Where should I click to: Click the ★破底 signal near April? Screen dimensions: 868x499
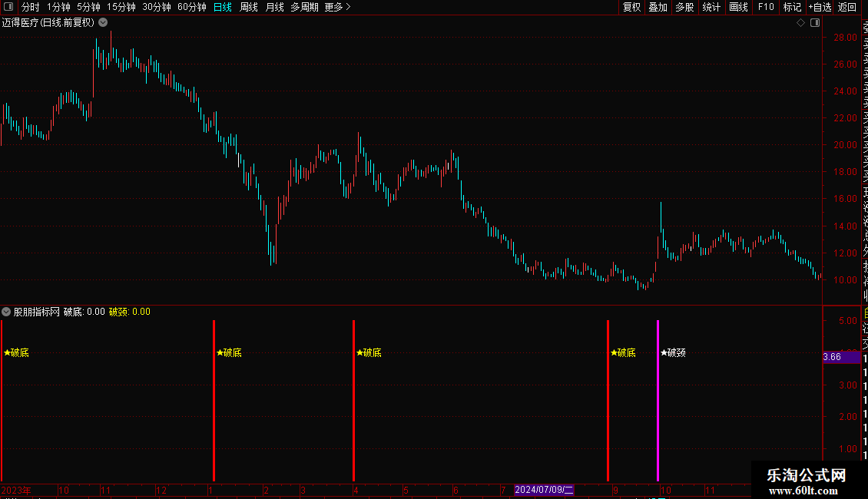click(x=369, y=353)
